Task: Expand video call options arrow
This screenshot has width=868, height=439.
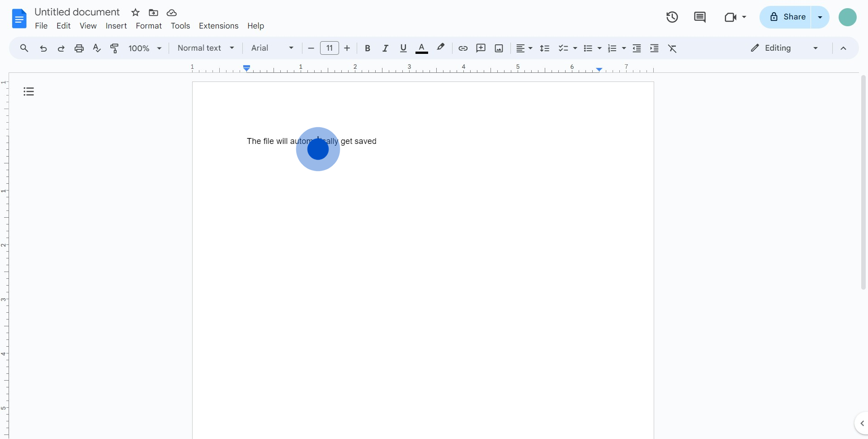Action: pyautogui.click(x=744, y=17)
